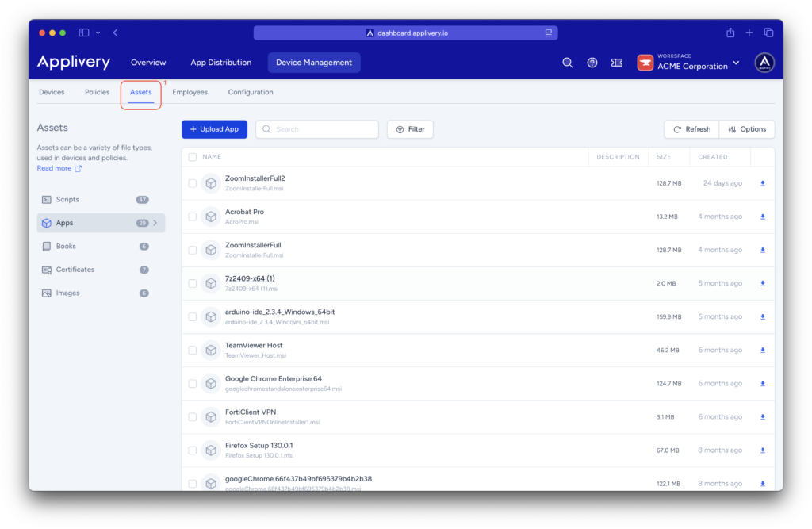Viewport: 812px width, 529px height.
Task: Select the Assets tab
Action: [141, 92]
